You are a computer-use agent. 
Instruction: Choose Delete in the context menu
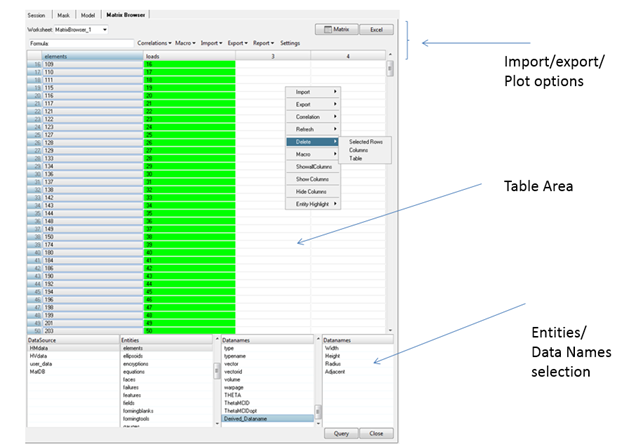click(x=313, y=142)
